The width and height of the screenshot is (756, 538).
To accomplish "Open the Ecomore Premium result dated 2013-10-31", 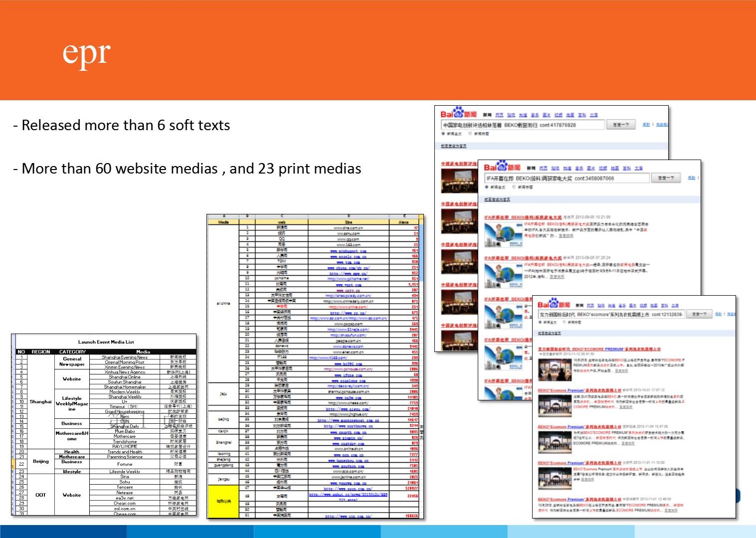I will point(579,390).
